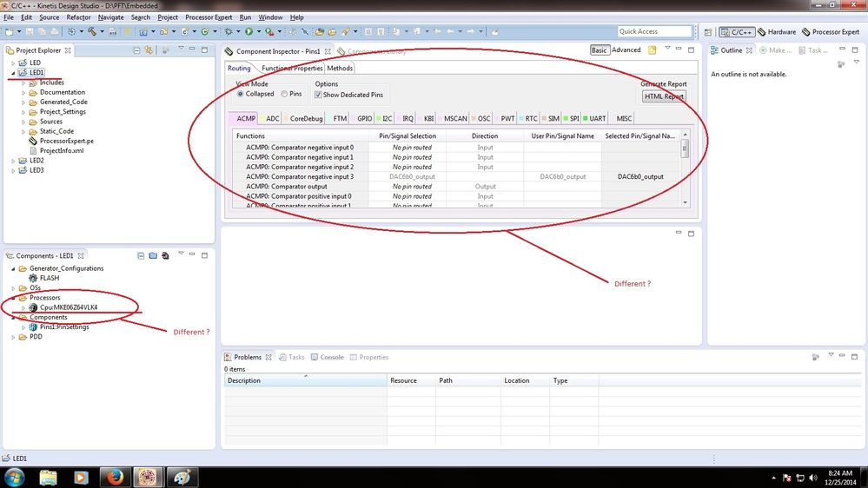Toggle Link with Editor in Project Explorer
Screen dimensions: 868x488
coord(149,50)
